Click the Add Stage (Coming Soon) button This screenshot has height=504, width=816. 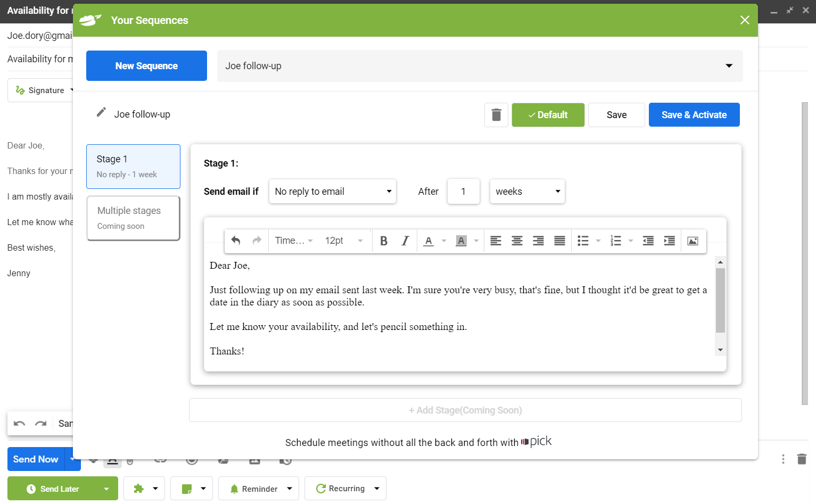[x=465, y=410]
